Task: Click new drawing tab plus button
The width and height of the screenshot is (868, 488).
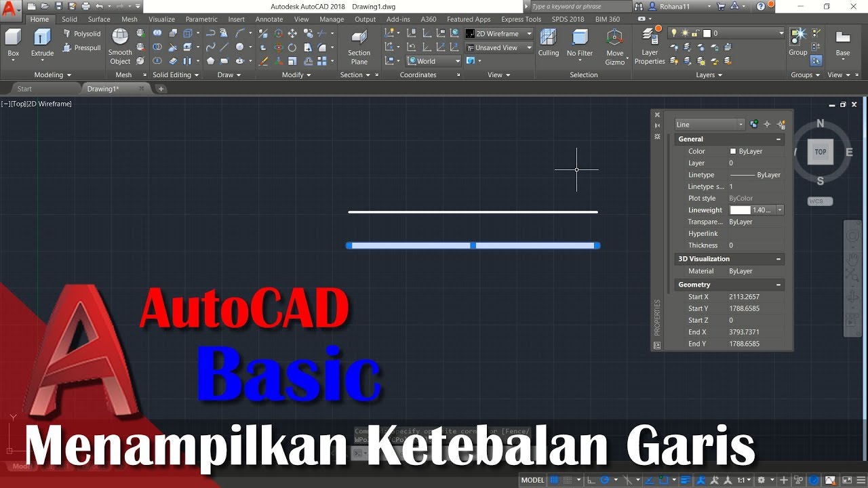Action: tap(161, 89)
